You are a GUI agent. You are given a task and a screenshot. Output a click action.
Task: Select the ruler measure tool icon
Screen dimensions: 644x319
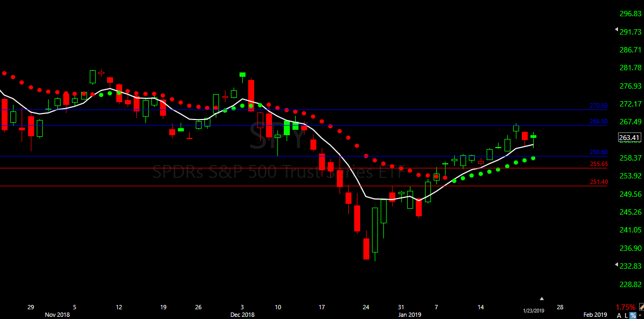pyautogui.click(x=641, y=307)
